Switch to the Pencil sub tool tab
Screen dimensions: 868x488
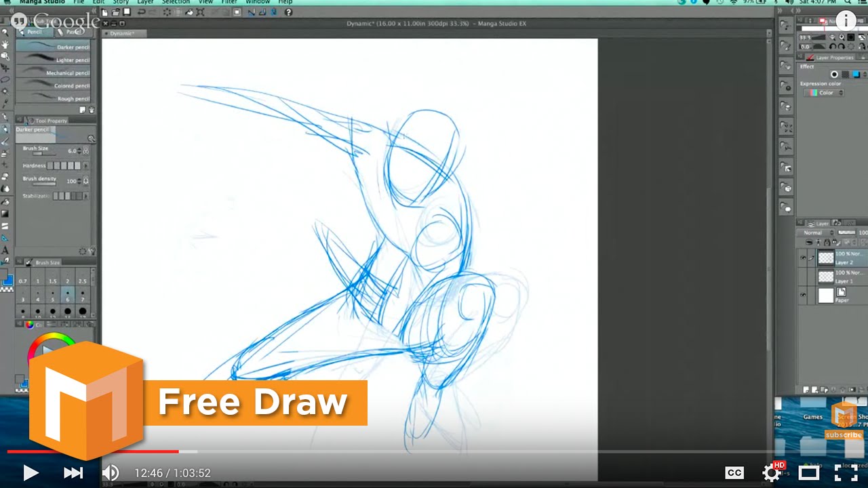[34, 31]
